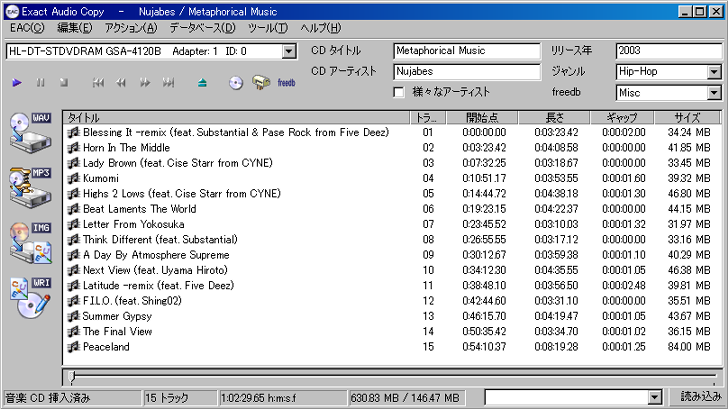
Task: Eject the CD with eject icon
Action: 202,83
